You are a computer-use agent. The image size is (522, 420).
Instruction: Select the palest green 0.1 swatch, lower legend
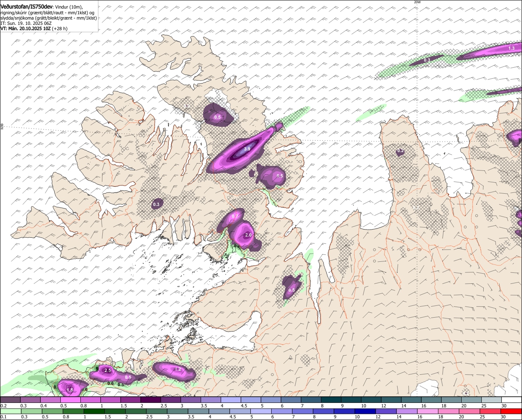[11, 411]
